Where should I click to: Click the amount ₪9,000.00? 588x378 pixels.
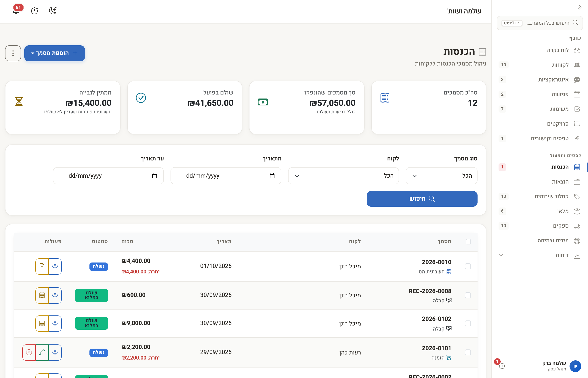click(136, 323)
